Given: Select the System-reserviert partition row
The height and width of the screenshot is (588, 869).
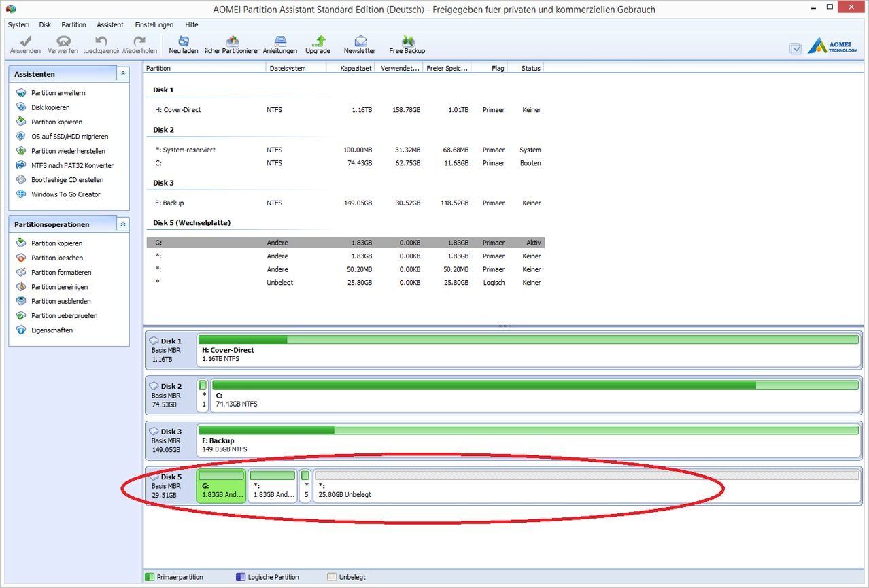Looking at the screenshot, I should (x=345, y=150).
